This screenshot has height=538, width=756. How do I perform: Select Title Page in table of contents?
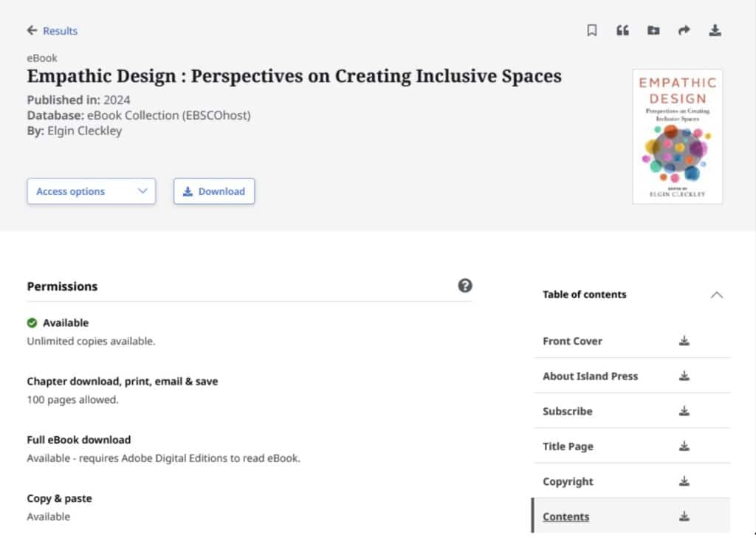pyautogui.click(x=568, y=446)
